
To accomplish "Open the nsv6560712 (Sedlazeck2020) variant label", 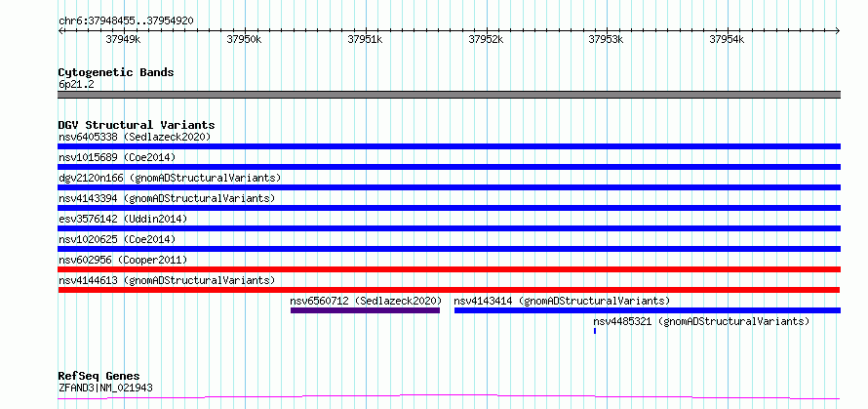I will 366,301.
